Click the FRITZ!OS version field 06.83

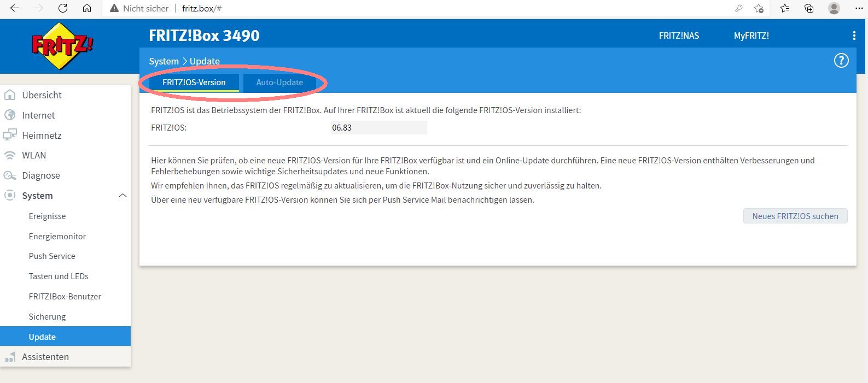[378, 128]
